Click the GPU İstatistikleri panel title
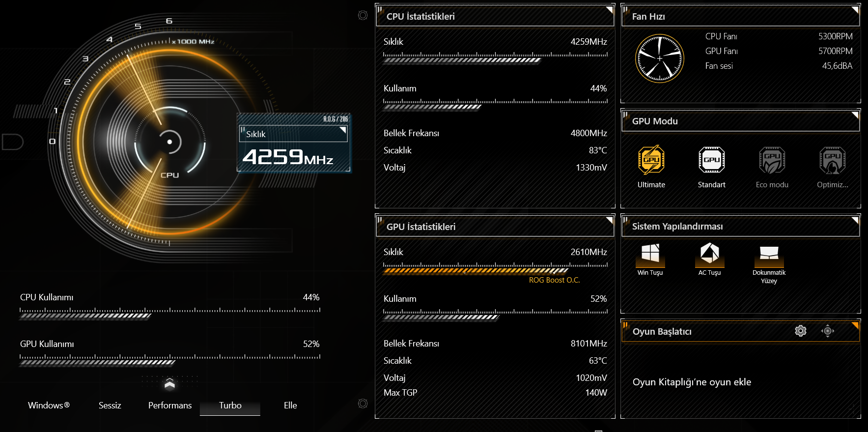Viewport: 868px width, 432px height. point(421,227)
